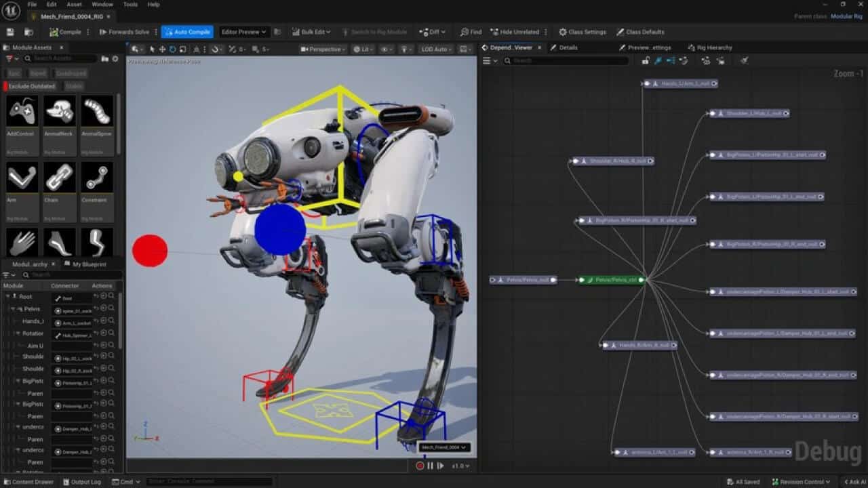Select the AnimalNeck module thumbnail
The image size is (868, 488).
point(60,111)
